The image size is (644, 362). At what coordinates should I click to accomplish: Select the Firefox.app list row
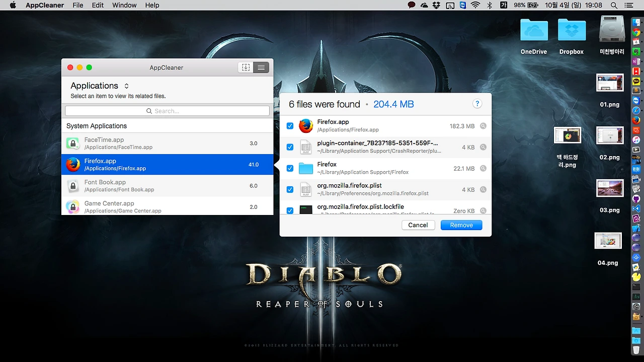167,165
